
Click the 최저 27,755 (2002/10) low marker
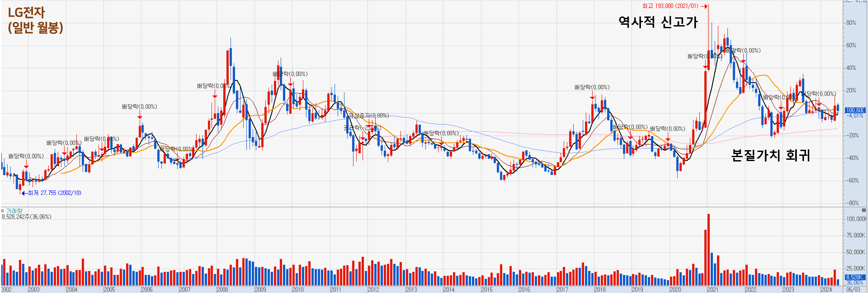point(52,193)
